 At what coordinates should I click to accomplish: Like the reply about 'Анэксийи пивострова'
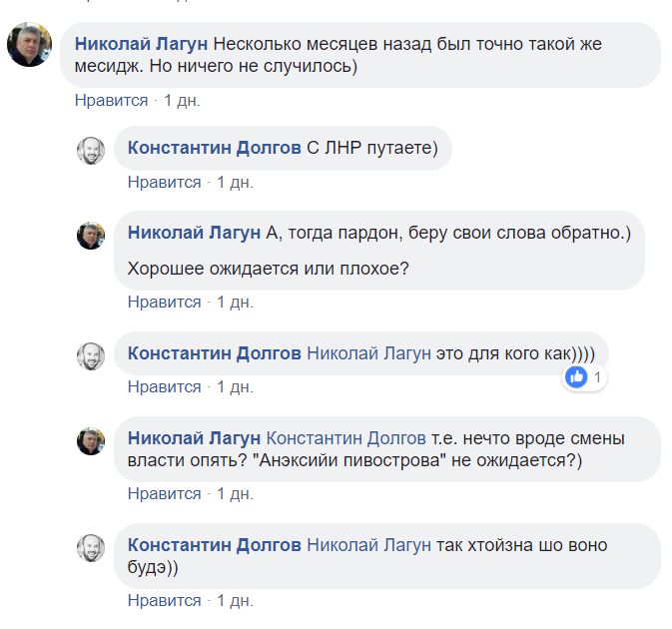[164, 493]
